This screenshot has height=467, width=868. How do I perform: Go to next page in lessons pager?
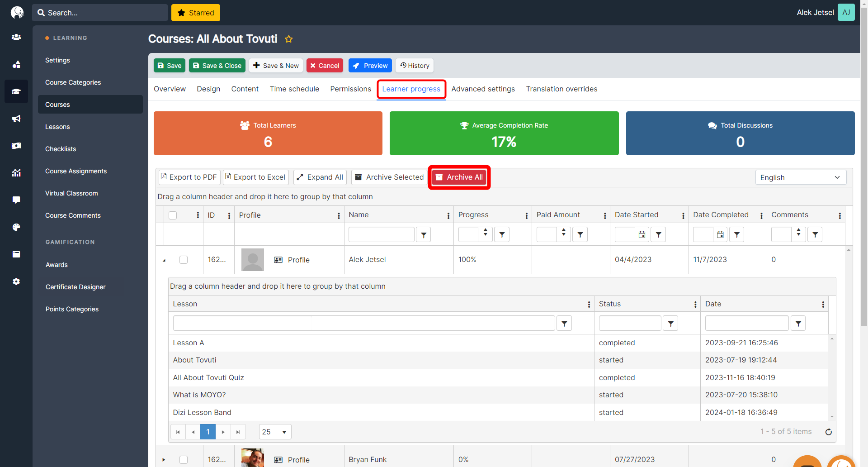[x=223, y=432]
